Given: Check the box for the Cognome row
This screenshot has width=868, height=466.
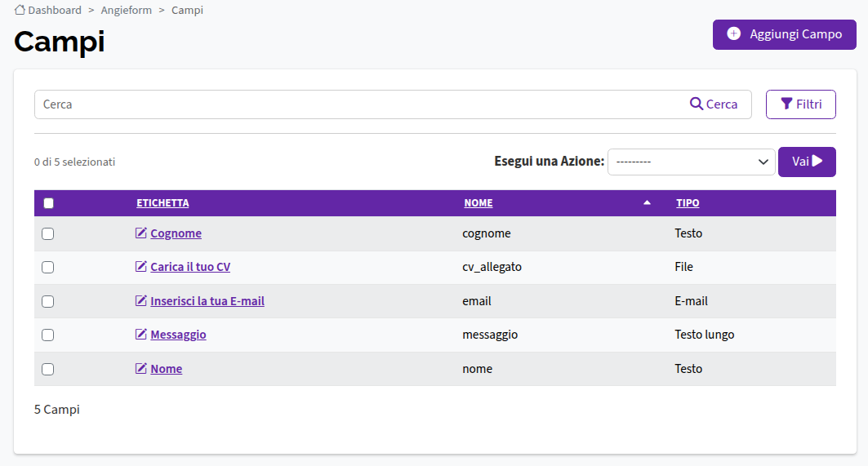Looking at the screenshot, I should coord(48,233).
